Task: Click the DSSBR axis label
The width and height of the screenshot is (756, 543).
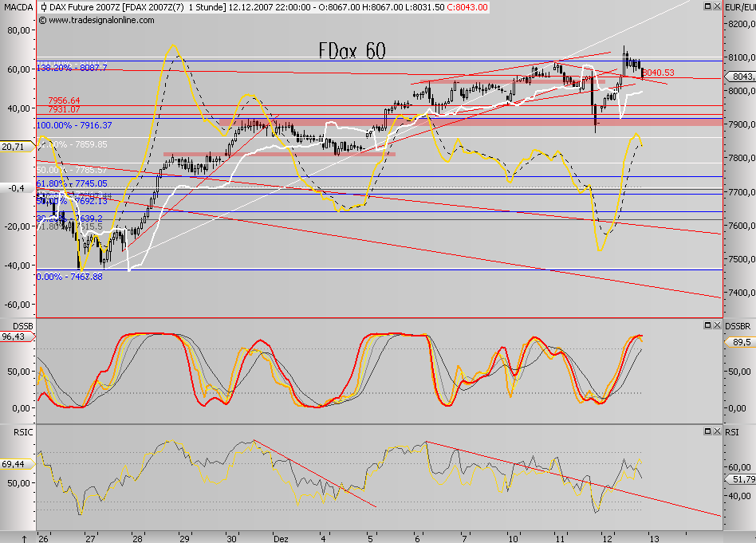Action: tap(738, 326)
